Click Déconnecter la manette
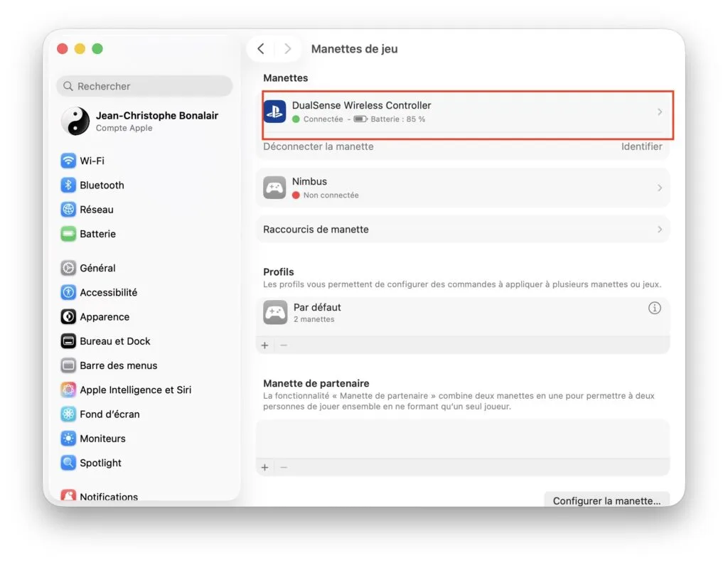This screenshot has width=728, height=563. pos(318,146)
